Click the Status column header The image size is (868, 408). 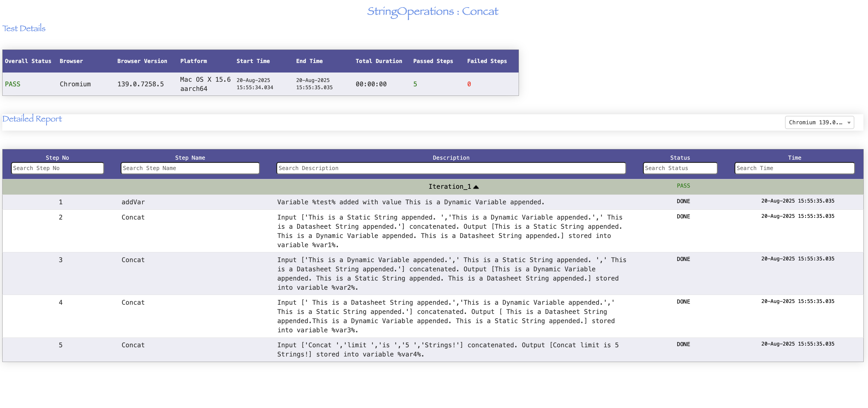[x=680, y=158]
